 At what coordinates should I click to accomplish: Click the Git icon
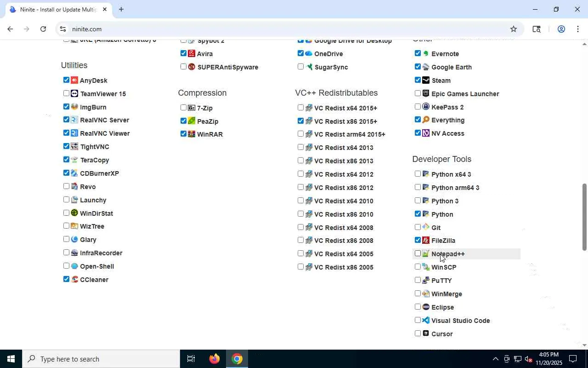pyautogui.click(x=426, y=227)
